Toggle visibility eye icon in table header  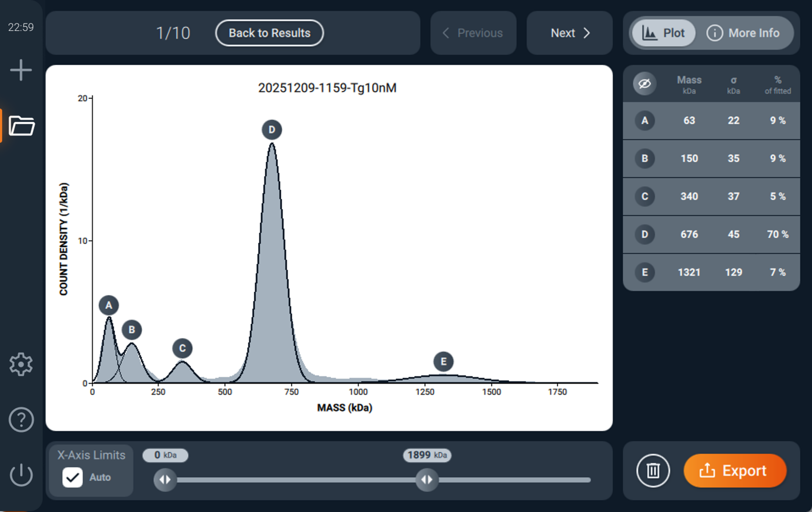[645, 84]
